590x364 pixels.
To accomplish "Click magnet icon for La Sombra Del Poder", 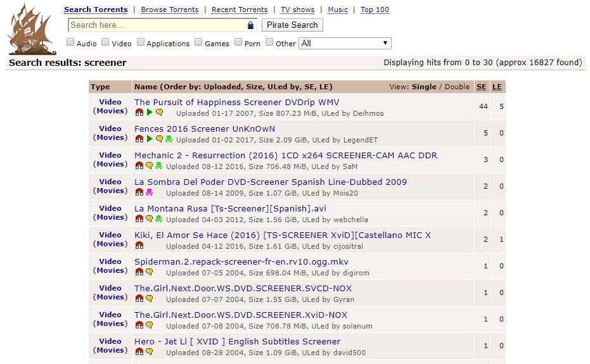I will click(139, 192).
